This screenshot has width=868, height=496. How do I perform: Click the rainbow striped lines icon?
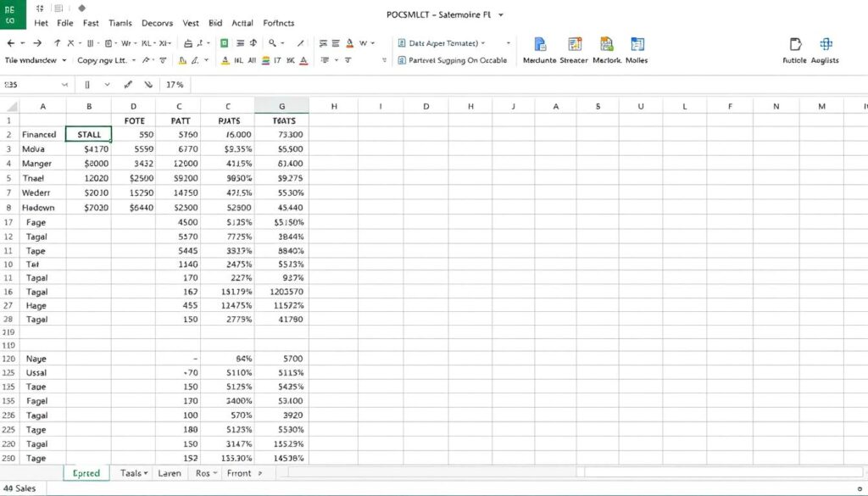(265, 60)
